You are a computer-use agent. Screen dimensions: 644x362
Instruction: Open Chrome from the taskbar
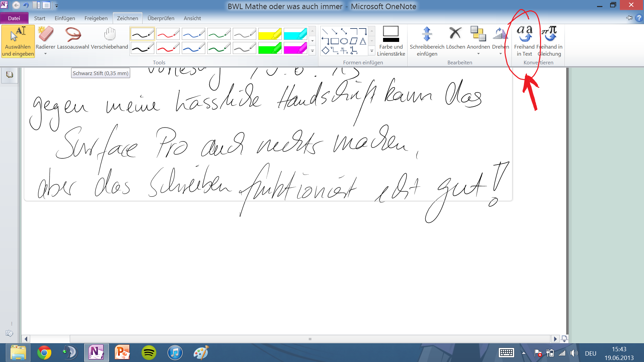[x=44, y=353]
